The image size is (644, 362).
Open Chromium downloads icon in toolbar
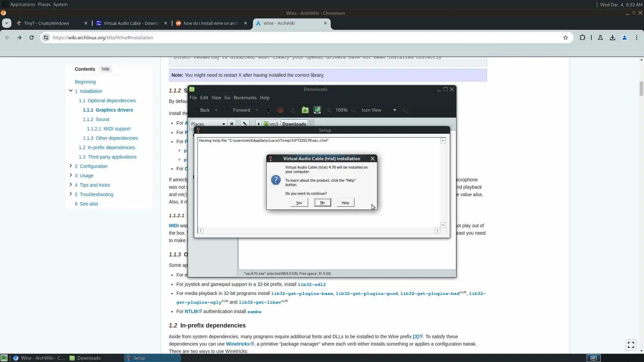[612, 38]
